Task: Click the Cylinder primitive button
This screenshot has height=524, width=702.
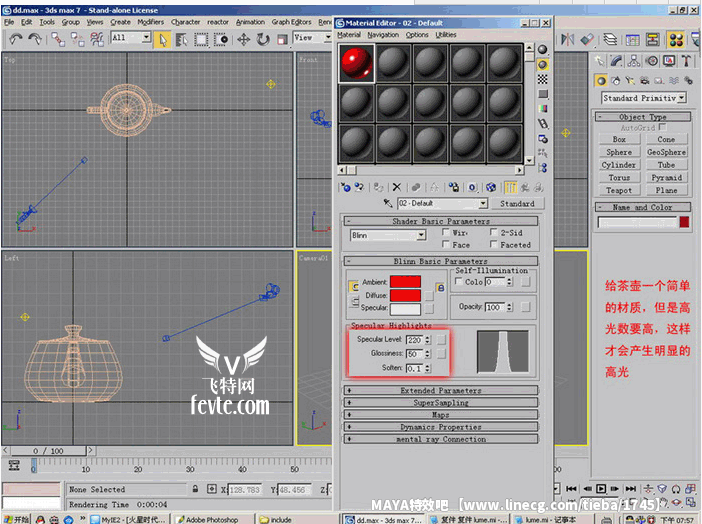Action: (x=619, y=165)
